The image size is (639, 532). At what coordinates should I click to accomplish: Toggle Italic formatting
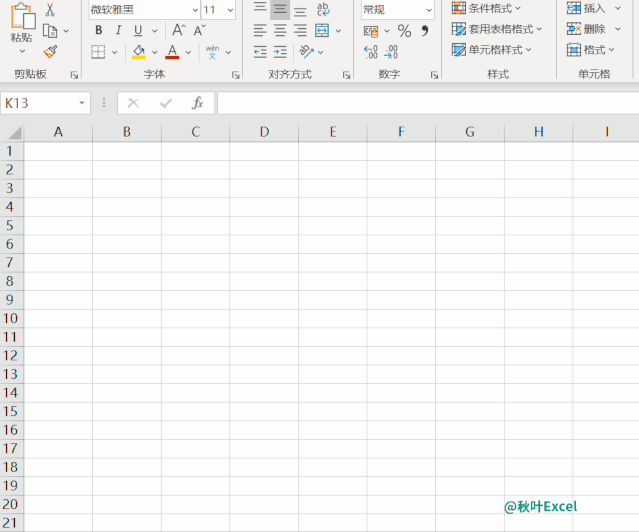tap(118, 30)
